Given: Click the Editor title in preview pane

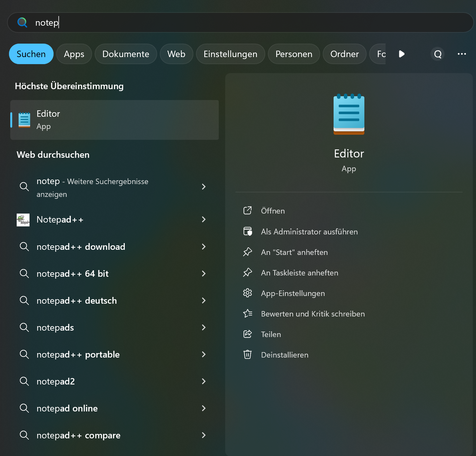Looking at the screenshot, I should pyautogui.click(x=349, y=154).
